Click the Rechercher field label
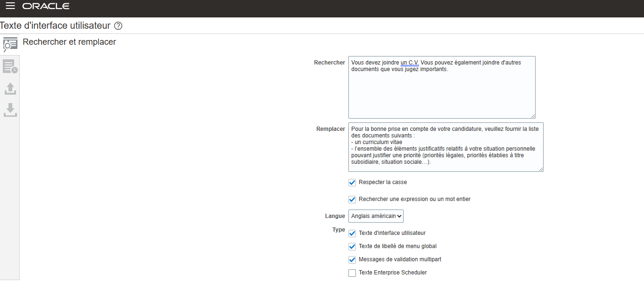Screen dimensions: 644x306 click(x=330, y=63)
